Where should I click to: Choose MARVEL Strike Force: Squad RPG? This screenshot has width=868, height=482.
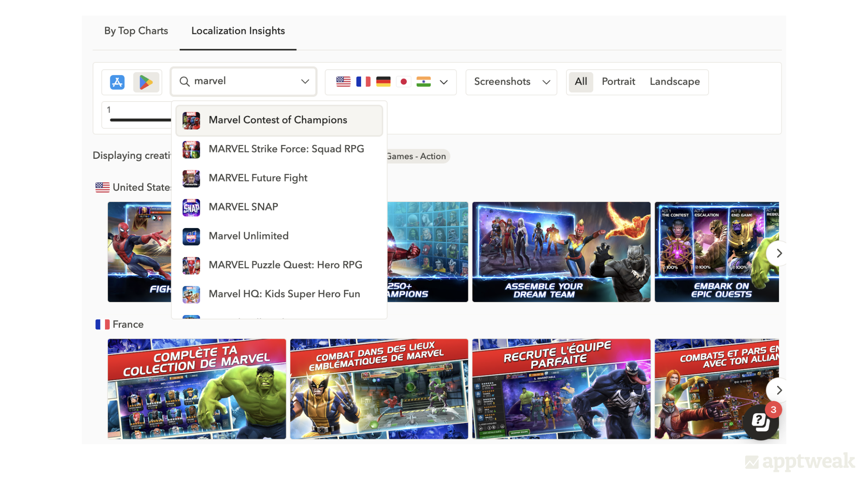coord(279,150)
